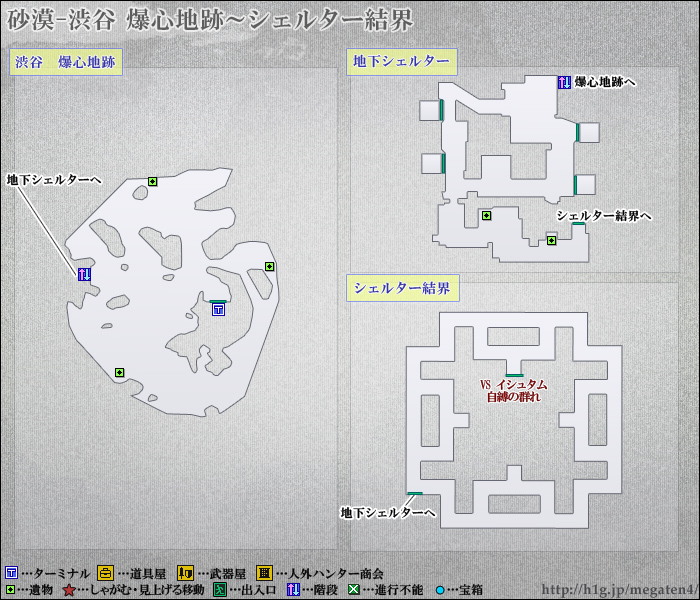Click the stairs icon on the Shibuya map
Image resolution: width=700 pixels, height=600 pixels.
pos(85,274)
